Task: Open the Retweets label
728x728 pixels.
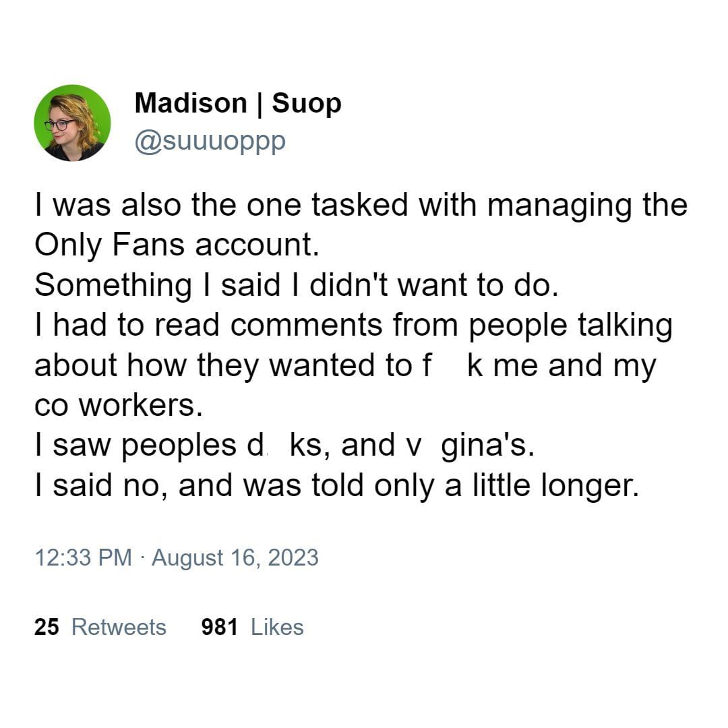Action: [119, 627]
